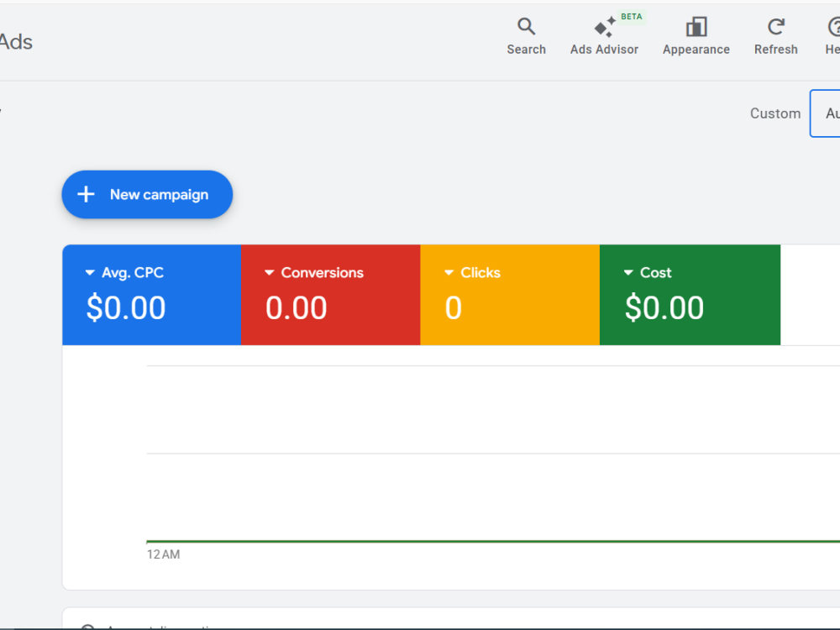This screenshot has width=840, height=630.
Task: Expand the Conversions metric dropdown
Action: coord(270,273)
